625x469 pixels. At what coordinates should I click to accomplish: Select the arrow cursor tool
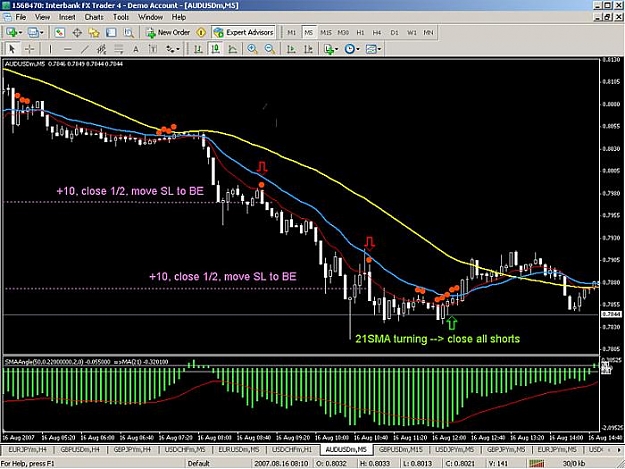[x=12, y=49]
